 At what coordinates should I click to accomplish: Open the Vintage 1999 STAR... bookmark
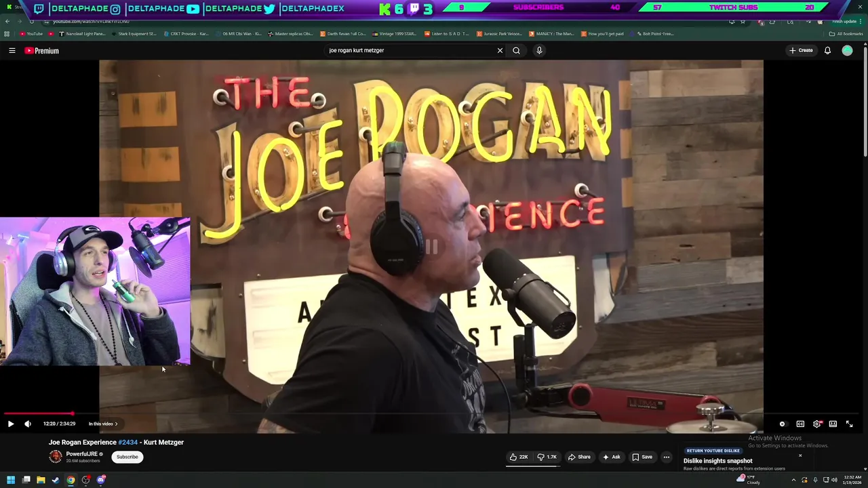pyautogui.click(x=395, y=34)
